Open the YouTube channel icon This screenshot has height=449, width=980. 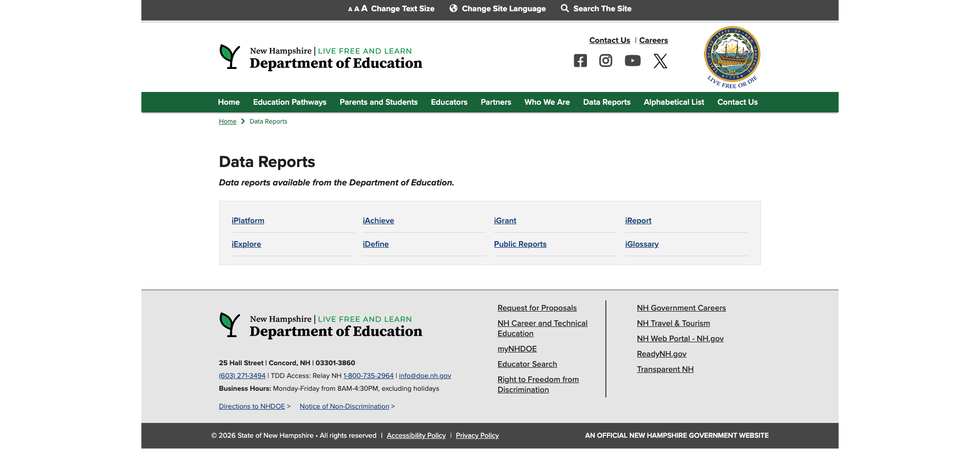(633, 61)
